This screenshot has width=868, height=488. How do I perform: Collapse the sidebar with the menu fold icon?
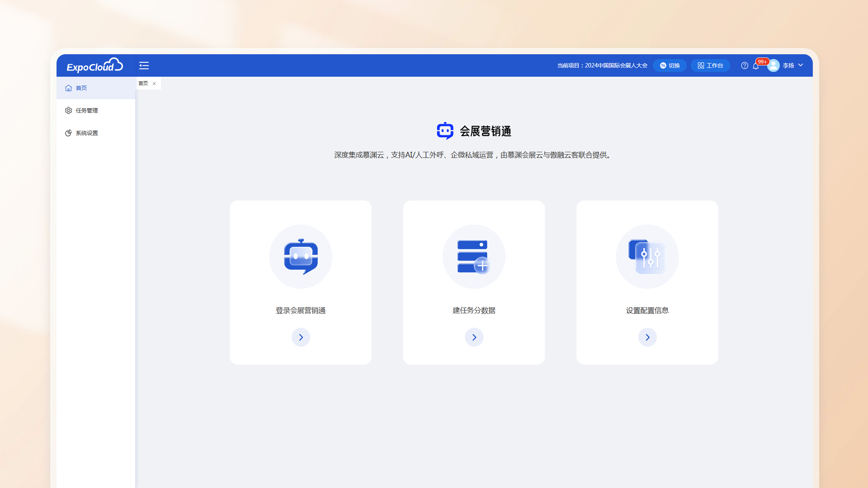(x=144, y=66)
